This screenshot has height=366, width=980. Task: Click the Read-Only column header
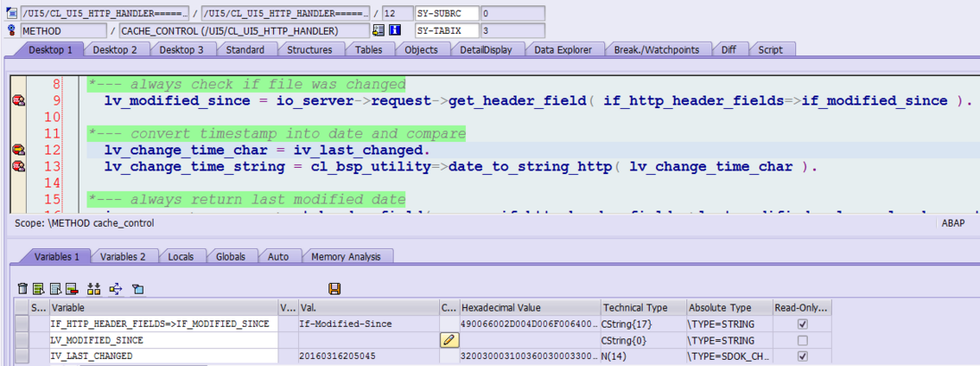point(801,308)
